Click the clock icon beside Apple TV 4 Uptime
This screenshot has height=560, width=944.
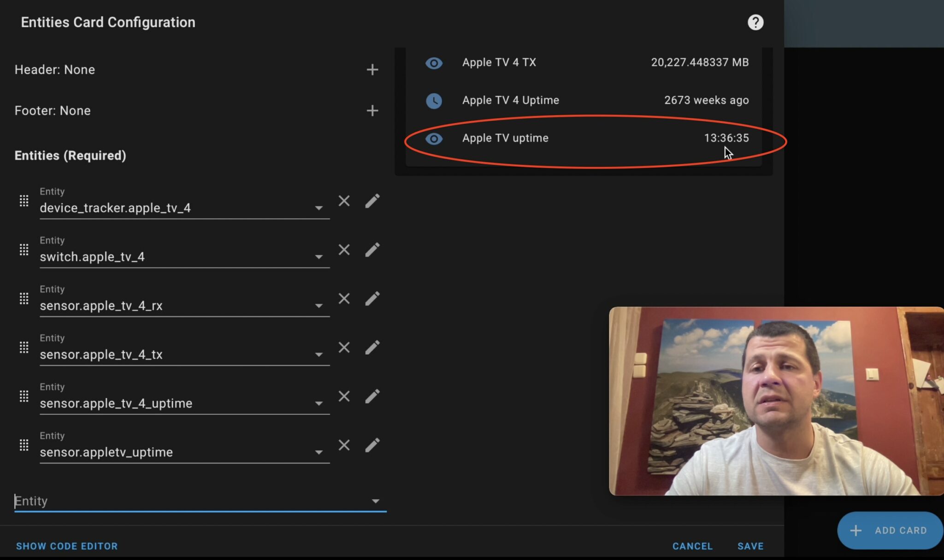434,101
